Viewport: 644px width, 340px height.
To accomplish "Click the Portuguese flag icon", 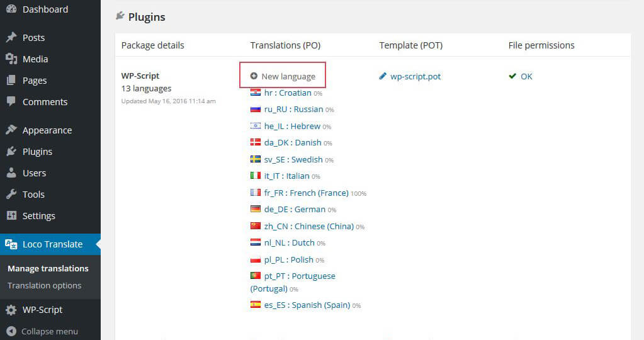I will pos(256,275).
